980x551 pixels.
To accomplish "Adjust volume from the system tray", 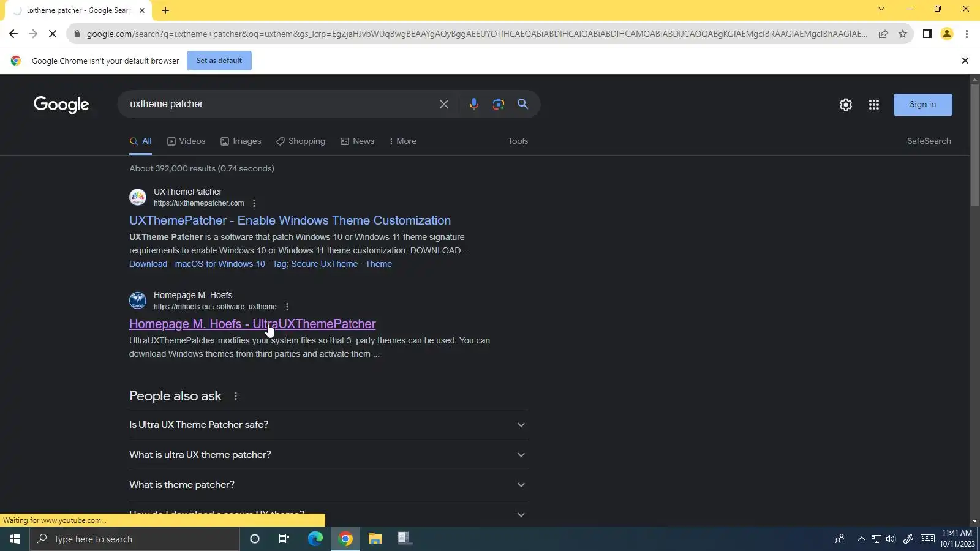I will point(891,539).
